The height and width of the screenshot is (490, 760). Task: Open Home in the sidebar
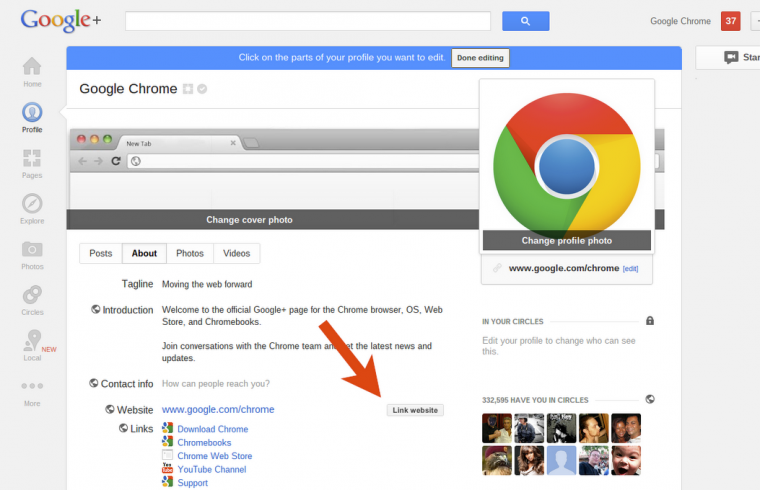32,72
